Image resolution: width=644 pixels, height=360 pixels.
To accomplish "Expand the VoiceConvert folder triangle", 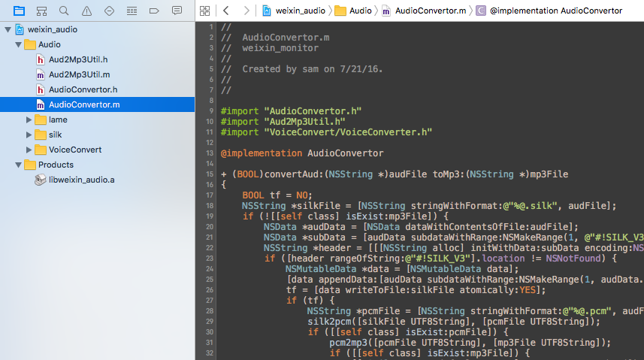I will tap(29, 150).
